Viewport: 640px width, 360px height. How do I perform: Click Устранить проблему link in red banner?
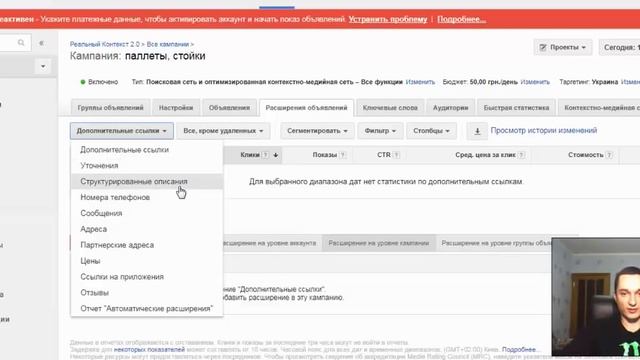click(388, 19)
